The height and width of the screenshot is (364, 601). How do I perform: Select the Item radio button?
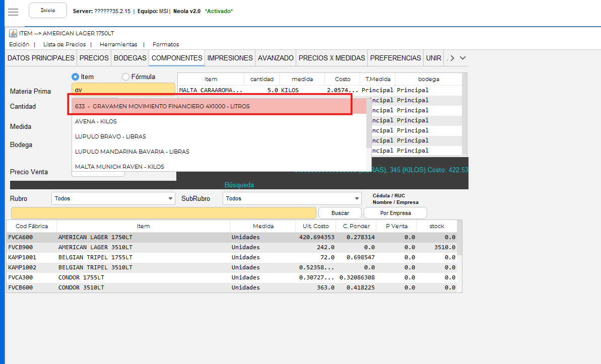(76, 77)
